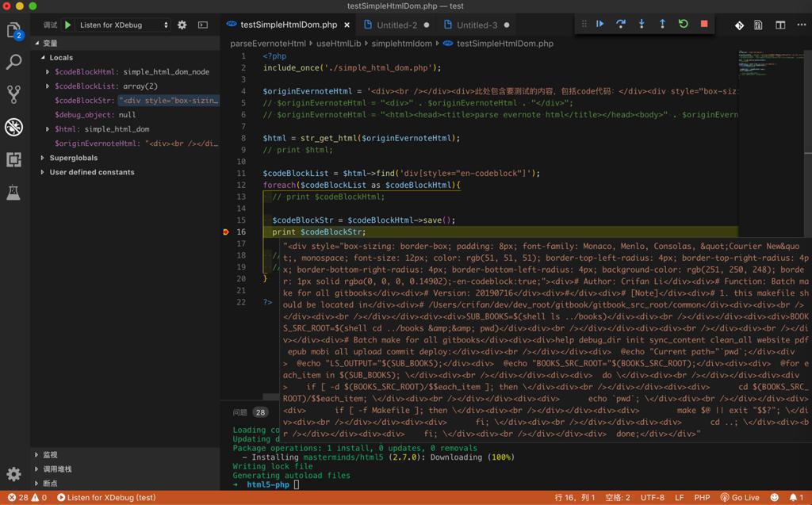Restart debugging with the green circular arrow
Viewport: 812px width, 505px height.
tap(683, 25)
